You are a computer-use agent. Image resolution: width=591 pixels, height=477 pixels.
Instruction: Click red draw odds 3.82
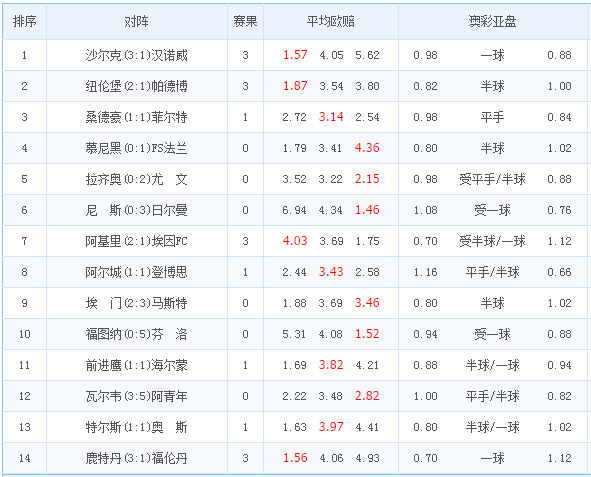click(x=331, y=365)
